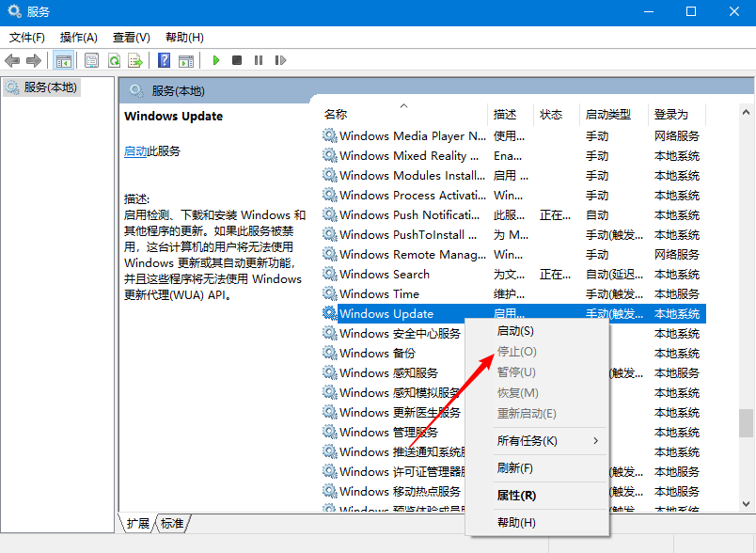
Task: Select the Windows Modules Install... service
Action: 514,176
